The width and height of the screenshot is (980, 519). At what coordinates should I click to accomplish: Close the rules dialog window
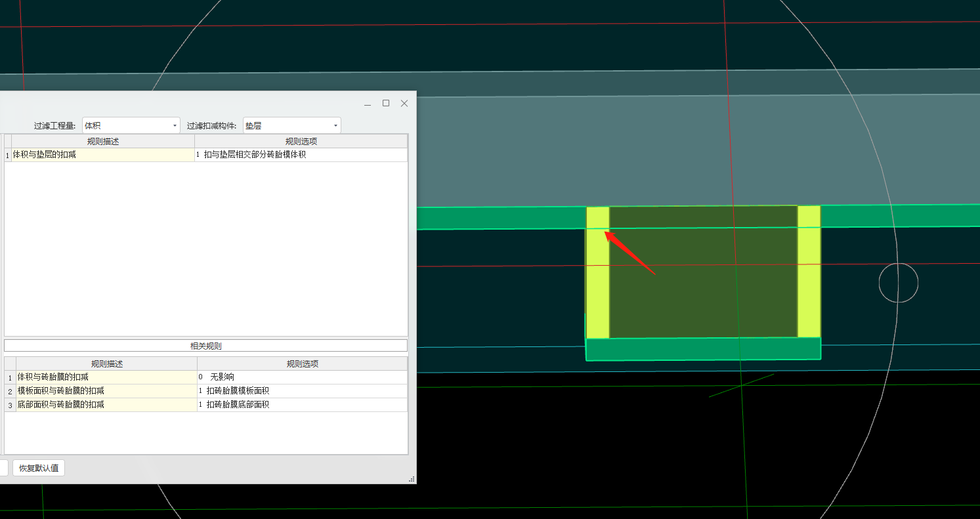(404, 103)
